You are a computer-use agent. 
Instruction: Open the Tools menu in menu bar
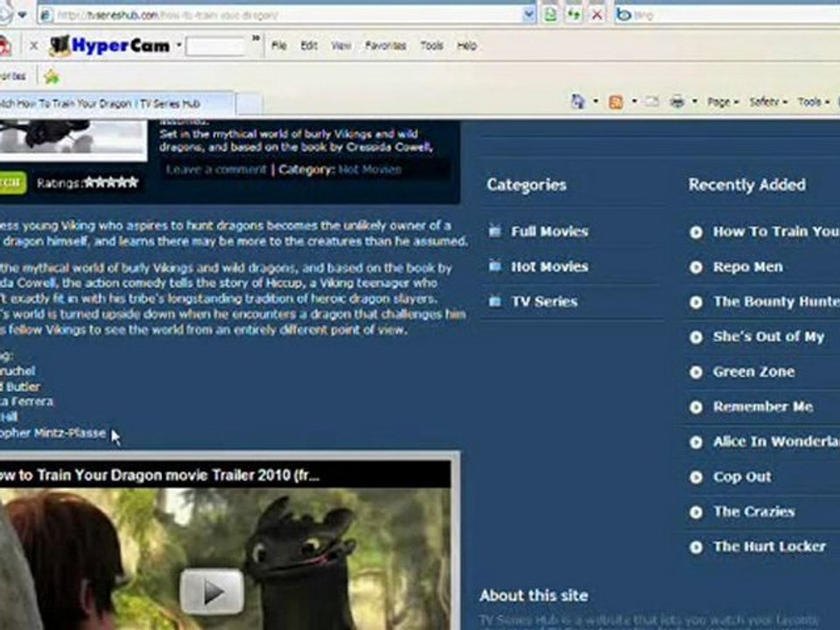click(x=431, y=46)
